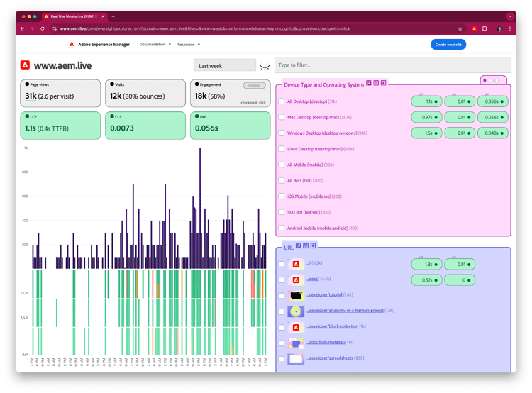Image resolution: width=532 pixels, height=393 pixels.
Task: Open the tab list chevron in browser title bar
Action: (x=510, y=16)
